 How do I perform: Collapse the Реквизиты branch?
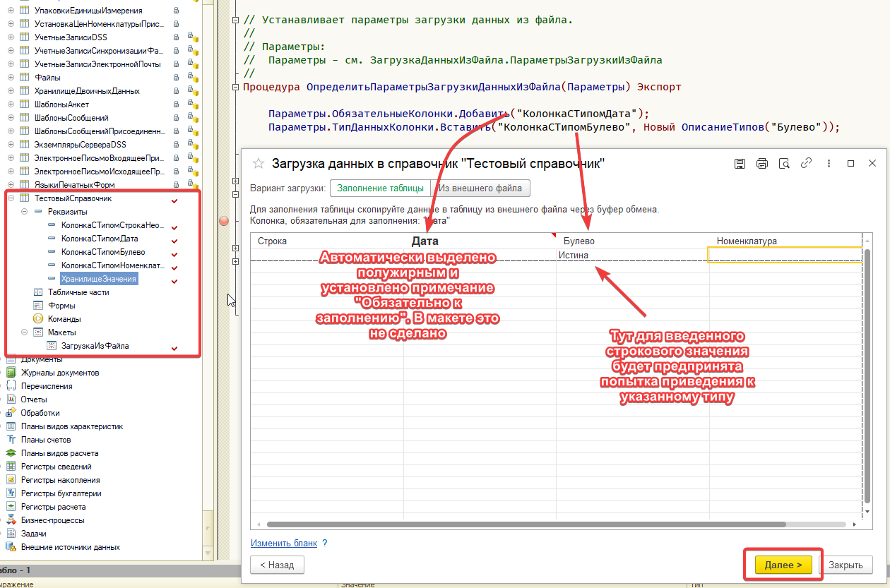24,212
